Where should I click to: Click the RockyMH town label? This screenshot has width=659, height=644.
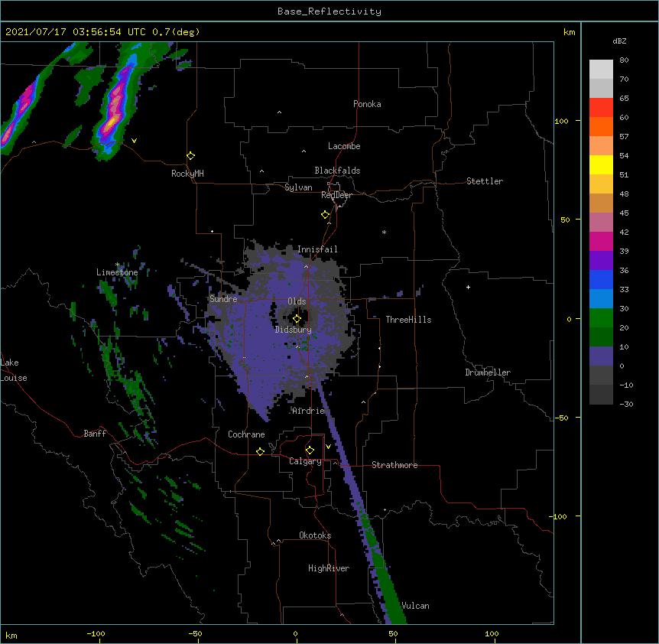point(187,174)
